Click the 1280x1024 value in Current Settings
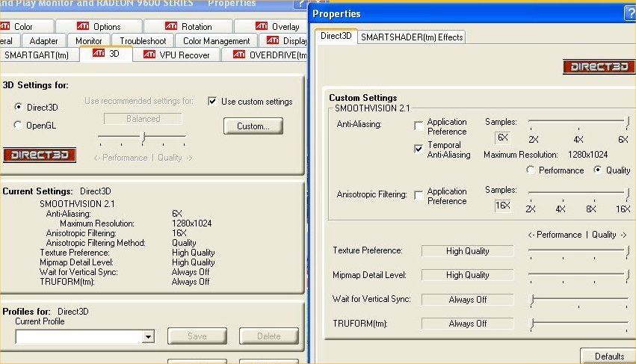The width and height of the screenshot is (636, 364). click(191, 223)
